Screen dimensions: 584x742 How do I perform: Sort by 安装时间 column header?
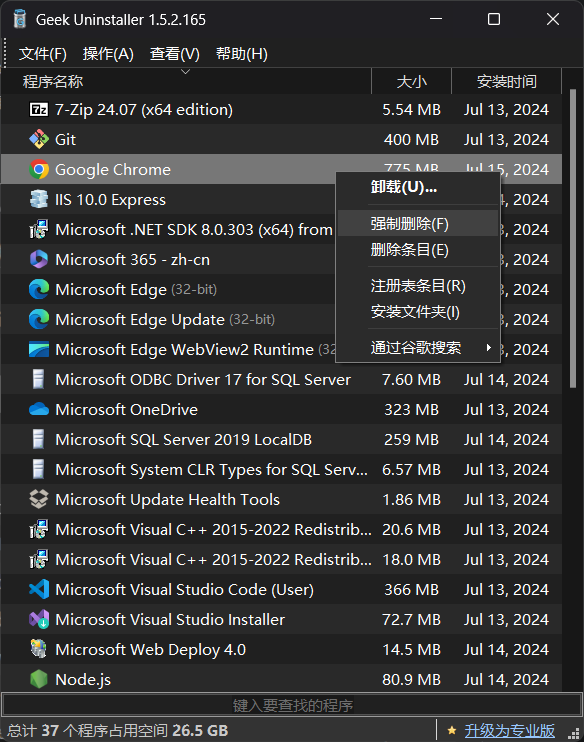(506, 81)
